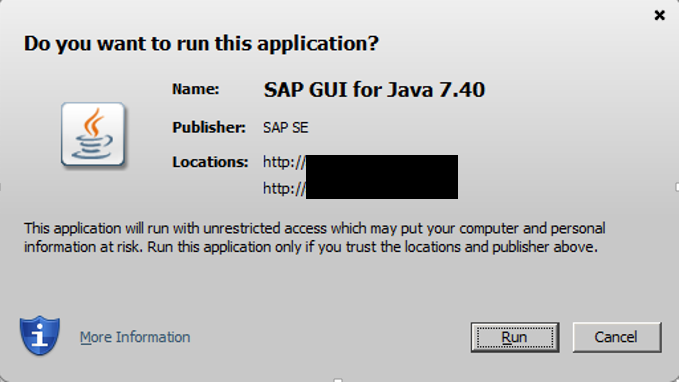Click the first http:// location entry
The height and width of the screenshot is (382, 679).
coord(284,162)
